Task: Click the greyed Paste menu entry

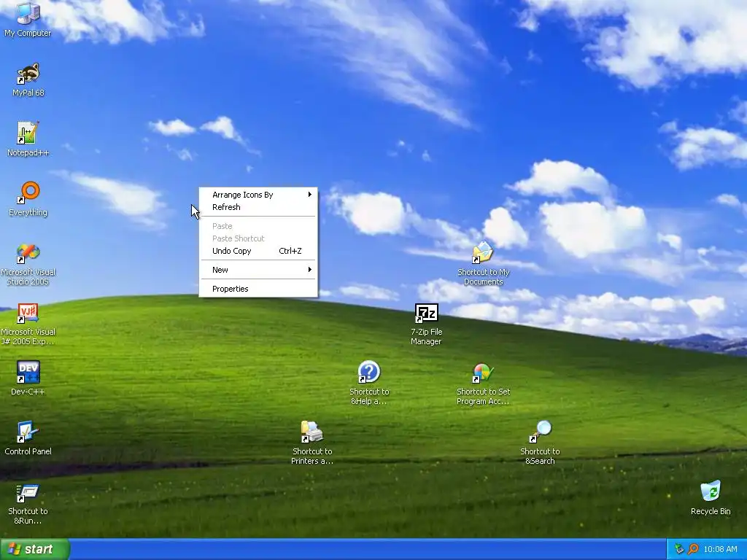Action: (258, 226)
